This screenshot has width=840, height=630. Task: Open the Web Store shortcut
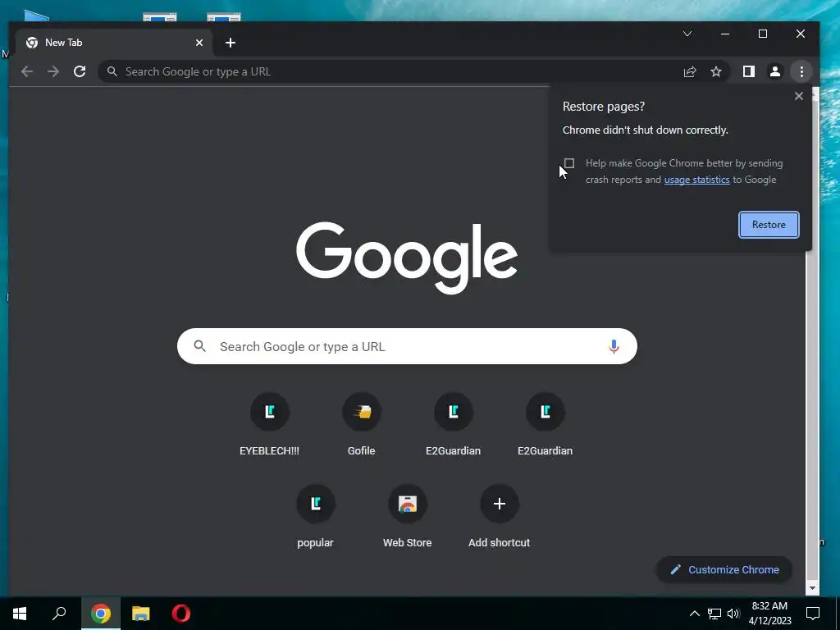[407, 517]
